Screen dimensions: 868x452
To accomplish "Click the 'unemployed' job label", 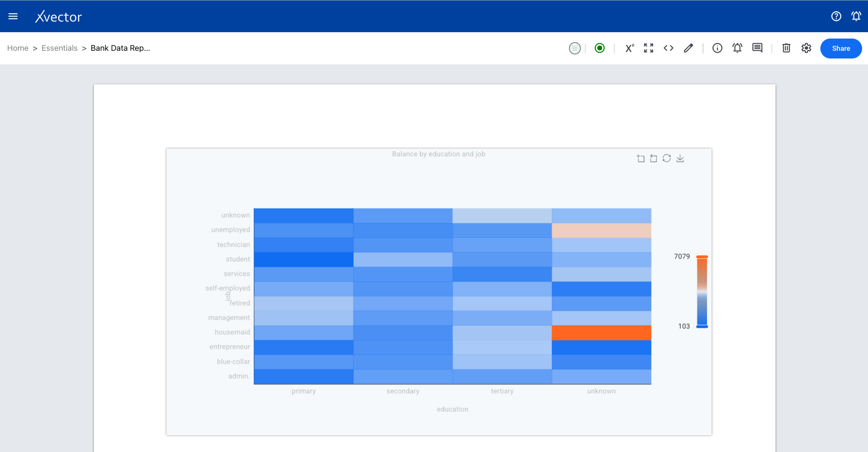I will coord(230,230).
